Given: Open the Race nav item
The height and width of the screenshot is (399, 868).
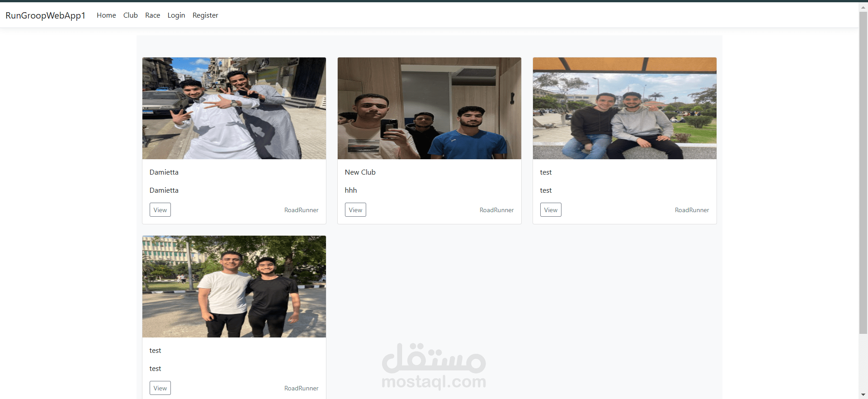Looking at the screenshot, I should 153,15.
